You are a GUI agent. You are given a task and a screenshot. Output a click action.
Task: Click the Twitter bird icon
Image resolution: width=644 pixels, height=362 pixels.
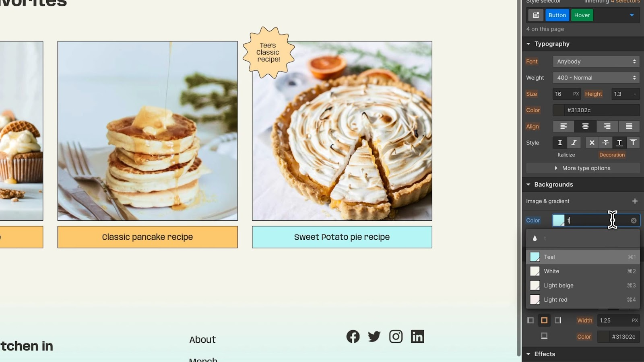pyautogui.click(x=374, y=337)
